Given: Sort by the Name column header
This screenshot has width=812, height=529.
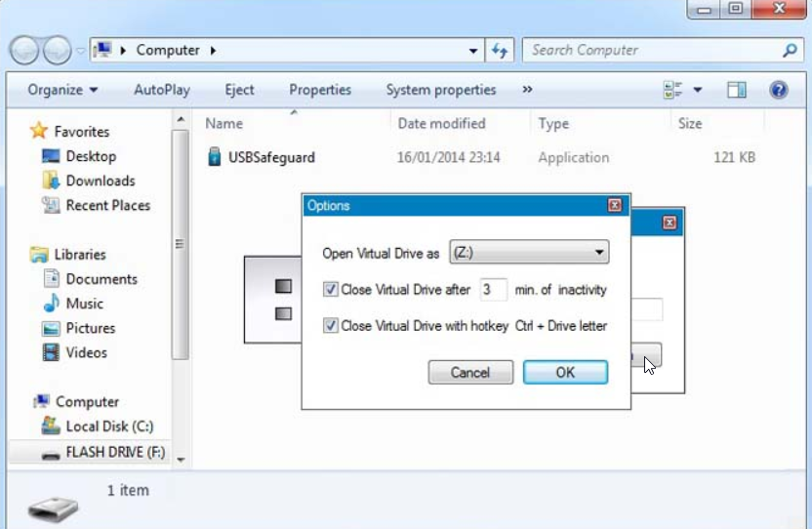Looking at the screenshot, I should (223, 123).
